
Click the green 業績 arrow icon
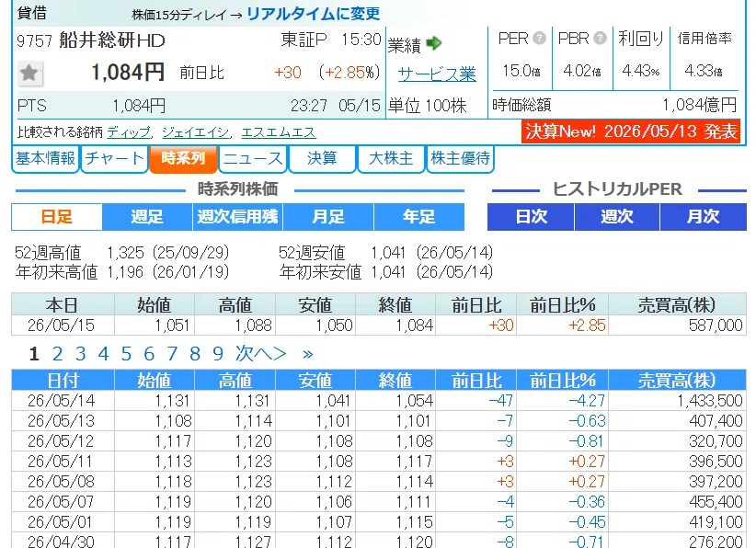pos(434,43)
